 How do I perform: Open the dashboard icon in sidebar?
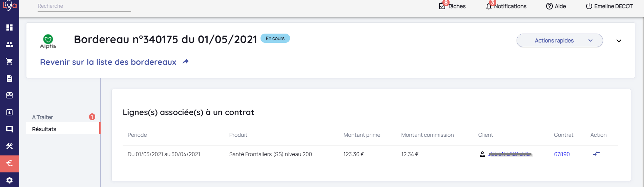[x=9, y=27]
